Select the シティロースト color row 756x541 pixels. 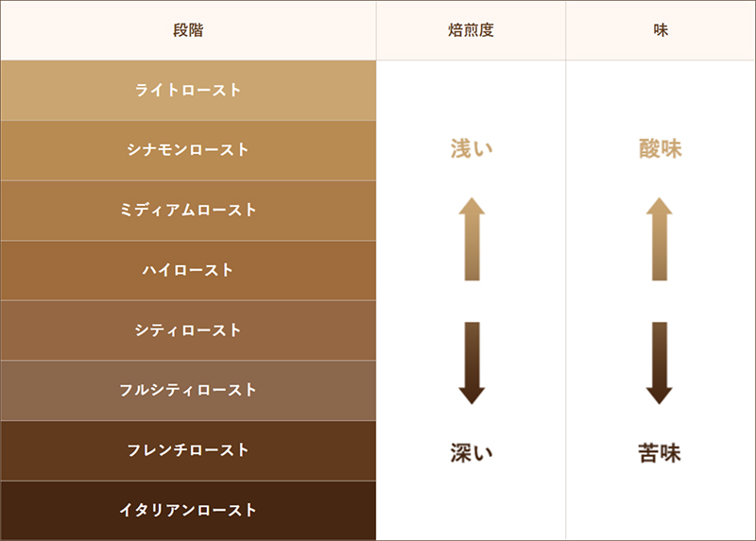(188, 330)
